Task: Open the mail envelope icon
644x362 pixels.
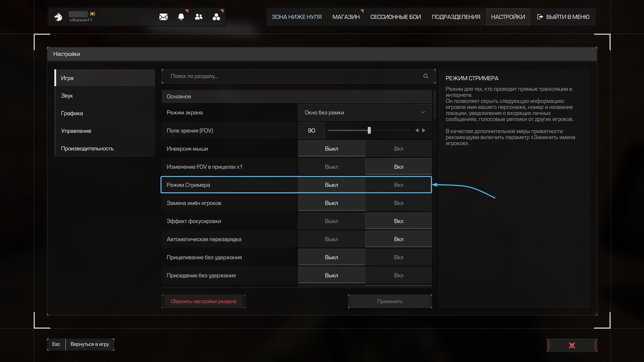Action: coord(163,17)
